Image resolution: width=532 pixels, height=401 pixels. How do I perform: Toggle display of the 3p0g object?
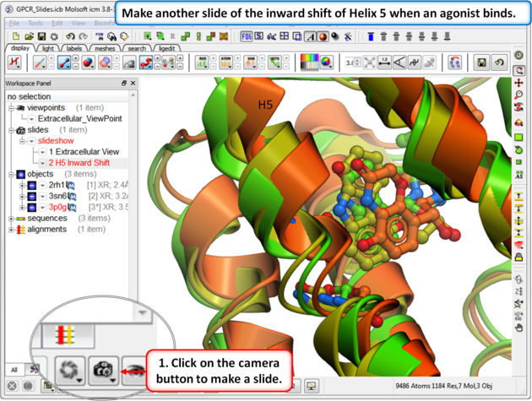(x=30, y=206)
